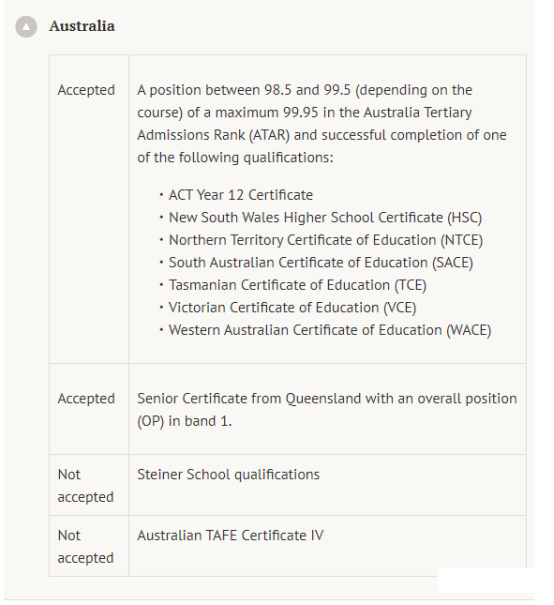Viewport: 554px width, 605px height.
Task: Select the first Accepted status cell
Action: pyautogui.click(x=86, y=90)
